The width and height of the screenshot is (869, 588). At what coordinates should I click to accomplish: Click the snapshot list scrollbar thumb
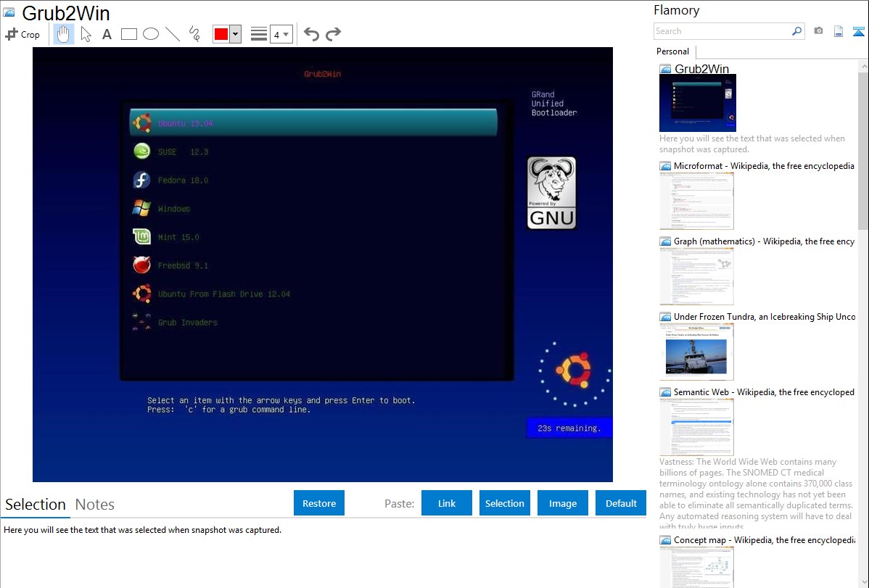pos(863,149)
